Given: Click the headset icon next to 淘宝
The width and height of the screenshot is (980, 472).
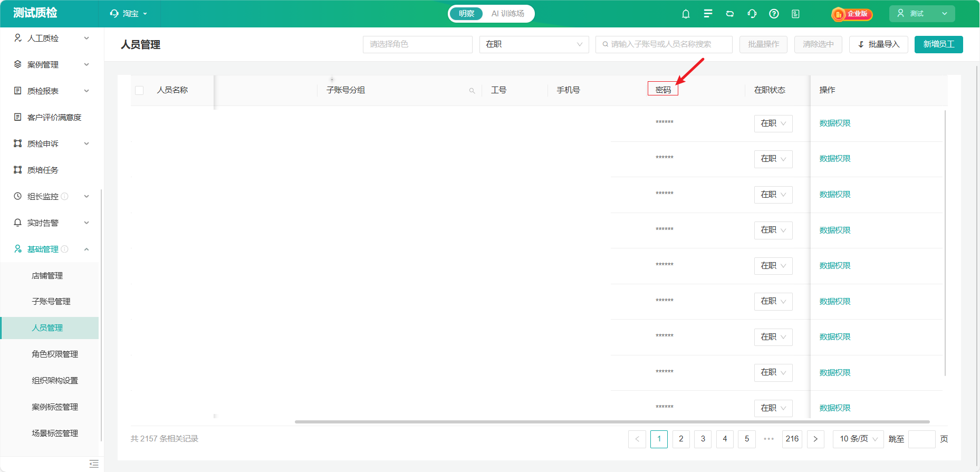Looking at the screenshot, I should click(x=114, y=14).
